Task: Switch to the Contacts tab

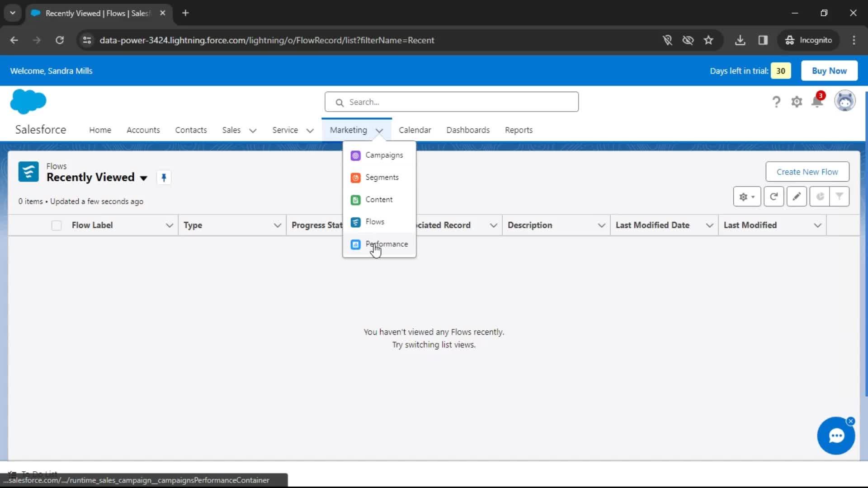Action: tap(191, 130)
